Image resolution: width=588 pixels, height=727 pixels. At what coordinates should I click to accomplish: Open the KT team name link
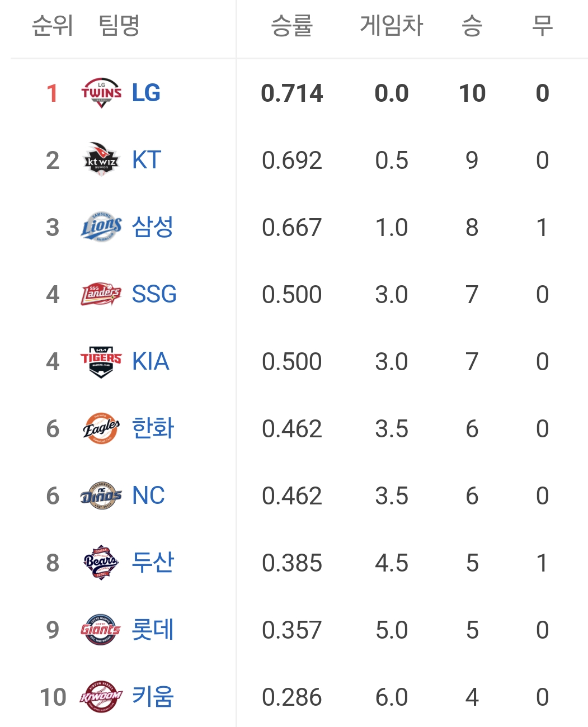pyautogui.click(x=147, y=160)
